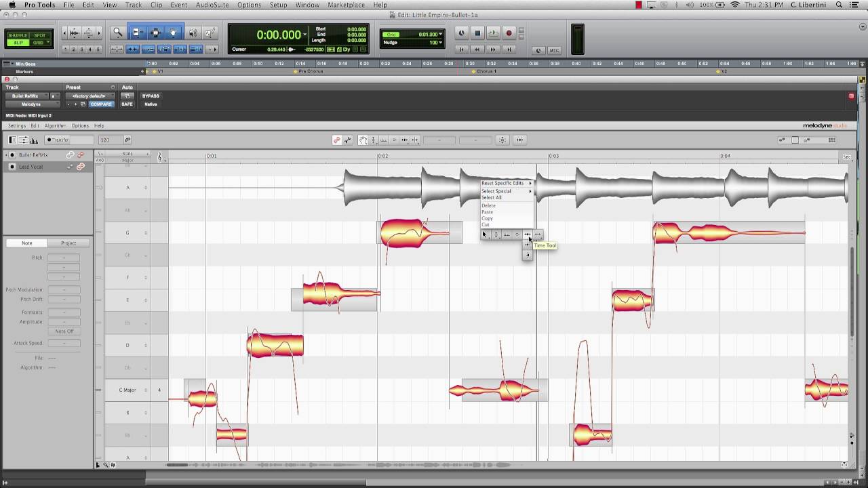Select Main tool arrow in context toolbar
The width and height of the screenshot is (868, 488).
click(x=485, y=235)
